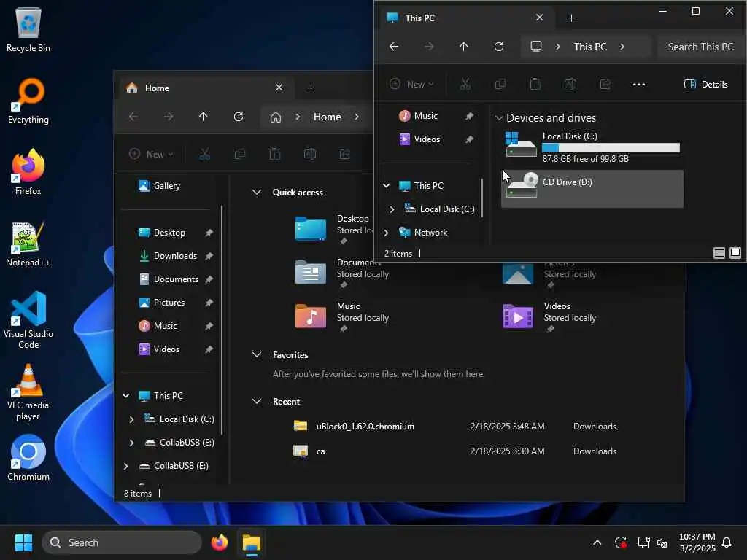Click Cut icon in This PC toolbar
This screenshot has width=747, height=560.
[x=465, y=85]
